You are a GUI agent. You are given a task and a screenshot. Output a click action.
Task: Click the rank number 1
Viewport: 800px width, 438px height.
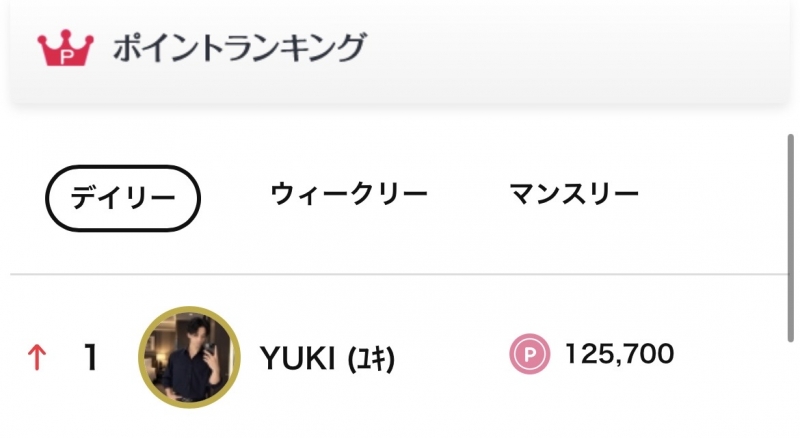pos(91,357)
